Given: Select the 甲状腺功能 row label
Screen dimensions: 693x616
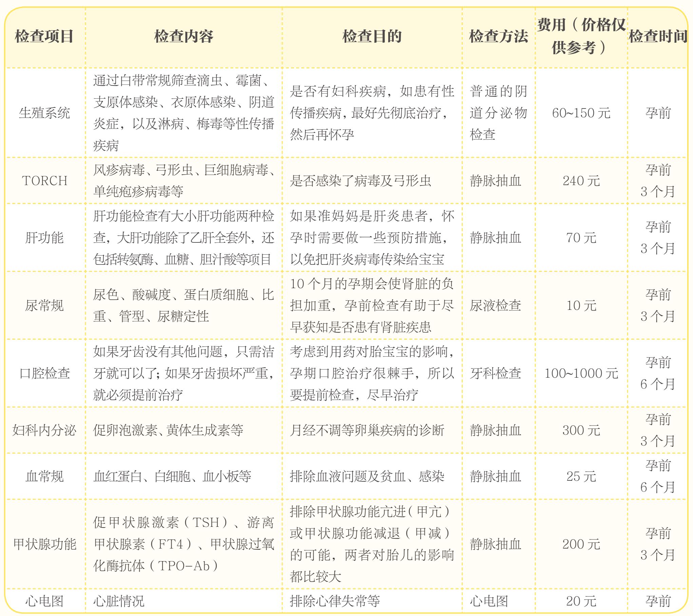Looking at the screenshot, I should (44, 544).
